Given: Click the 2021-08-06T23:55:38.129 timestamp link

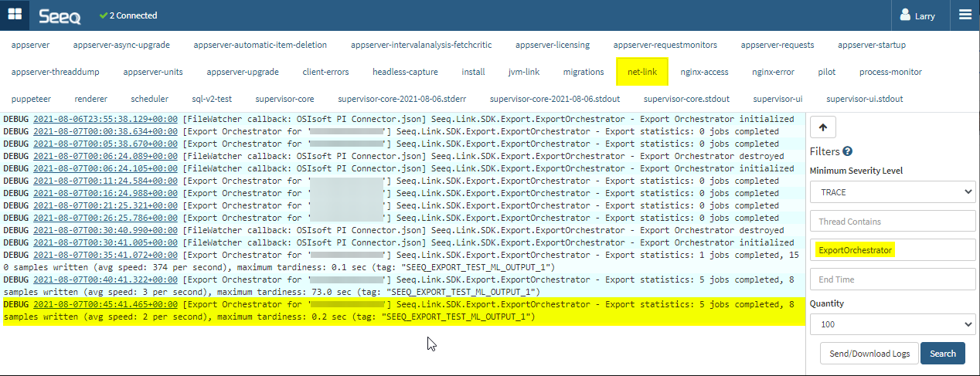Looking at the screenshot, I should 105,120.
